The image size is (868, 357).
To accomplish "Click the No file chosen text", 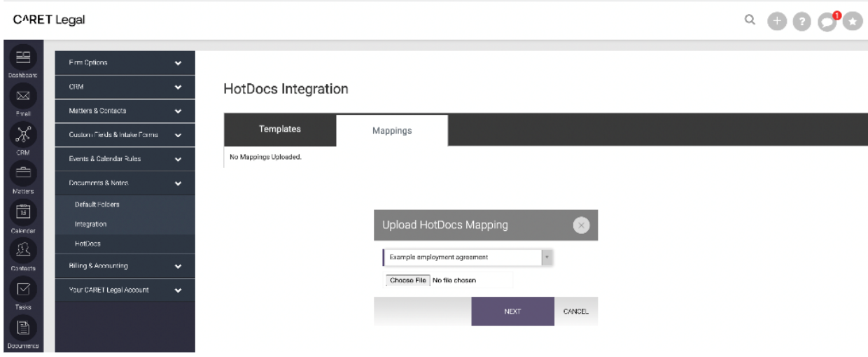I will 454,281.
